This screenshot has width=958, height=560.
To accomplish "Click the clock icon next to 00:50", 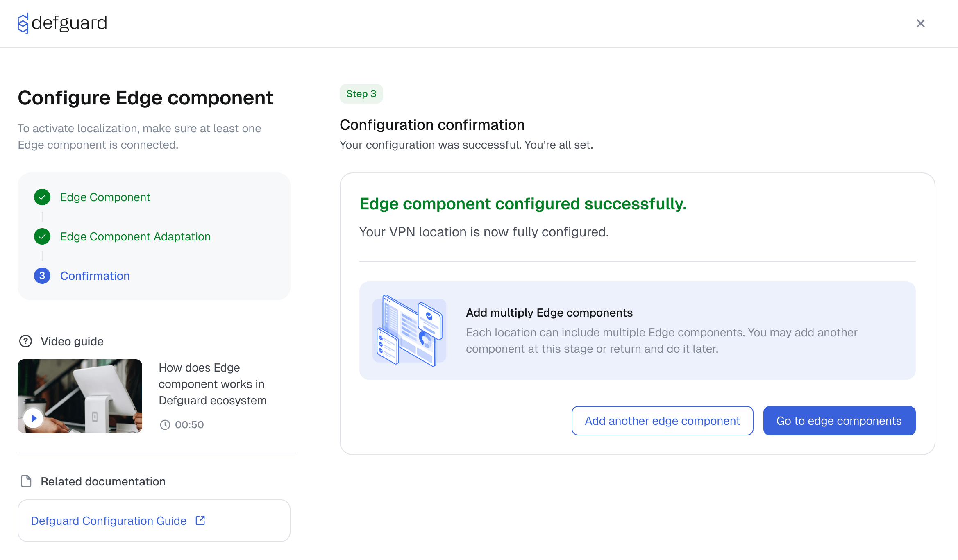I will (x=165, y=425).
